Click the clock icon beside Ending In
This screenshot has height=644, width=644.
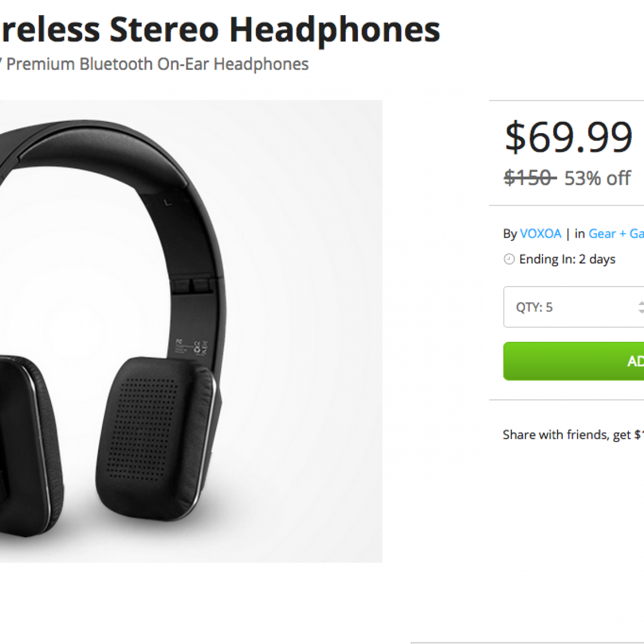[x=509, y=259]
